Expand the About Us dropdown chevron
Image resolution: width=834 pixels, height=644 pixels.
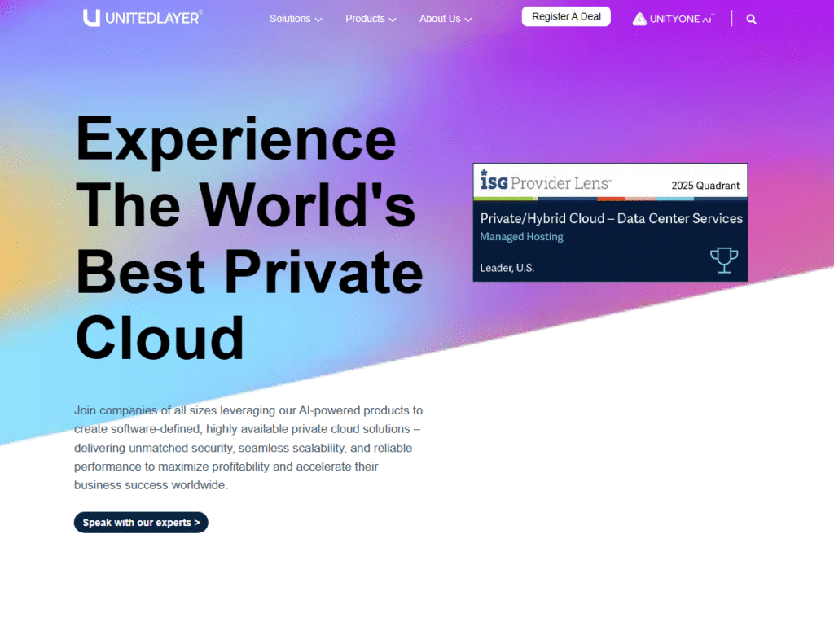point(468,20)
